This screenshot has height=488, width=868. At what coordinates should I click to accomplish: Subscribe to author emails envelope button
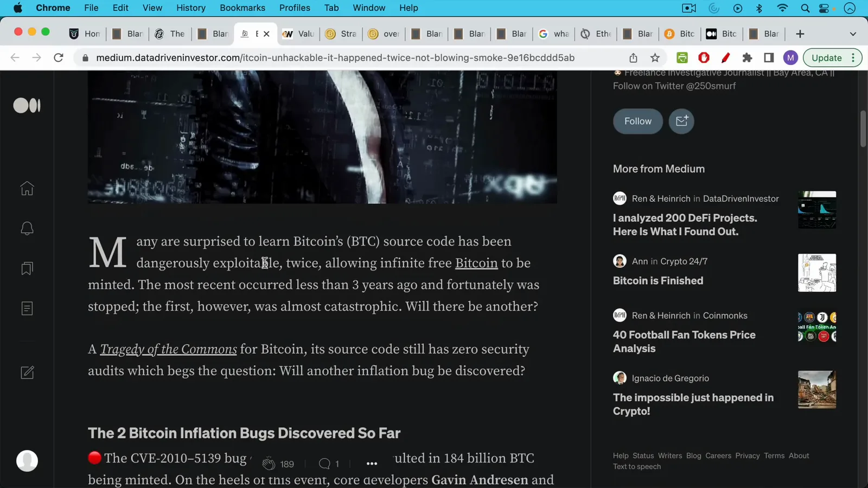(681, 121)
